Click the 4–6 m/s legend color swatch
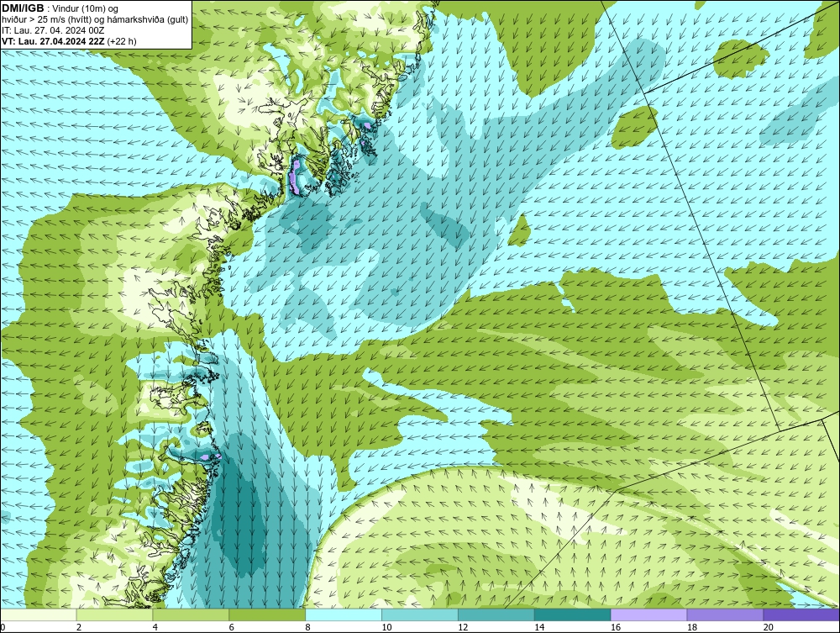 tap(191, 615)
